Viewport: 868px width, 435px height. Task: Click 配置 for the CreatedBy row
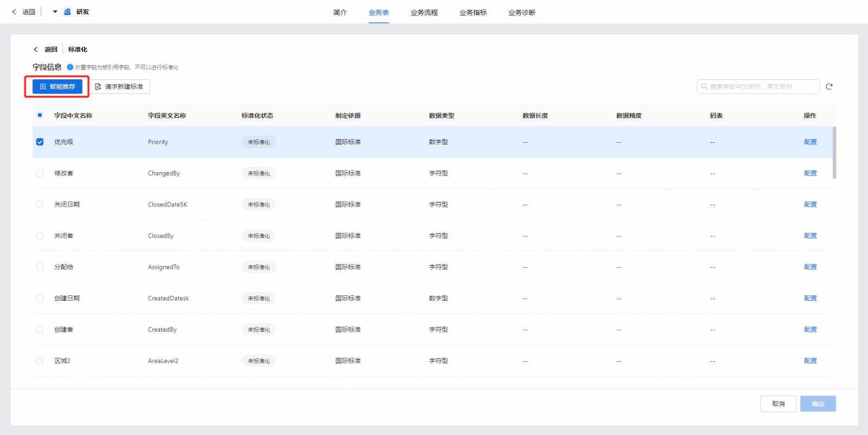(810, 330)
